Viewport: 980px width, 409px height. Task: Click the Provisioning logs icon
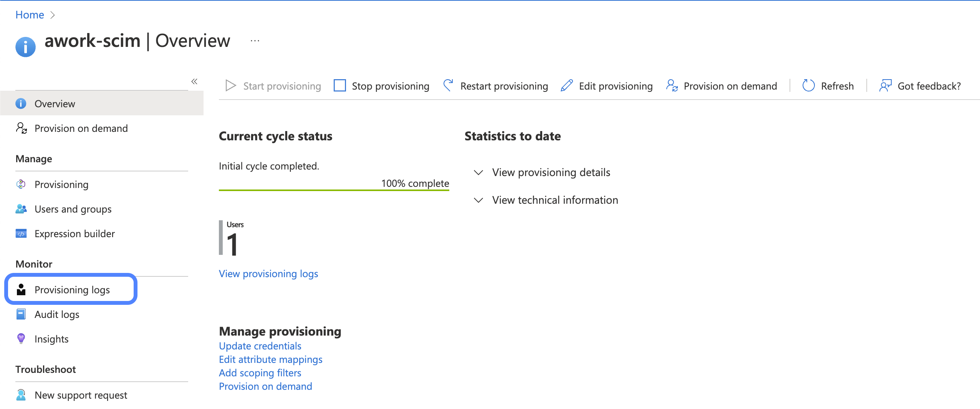pos(21,289)
